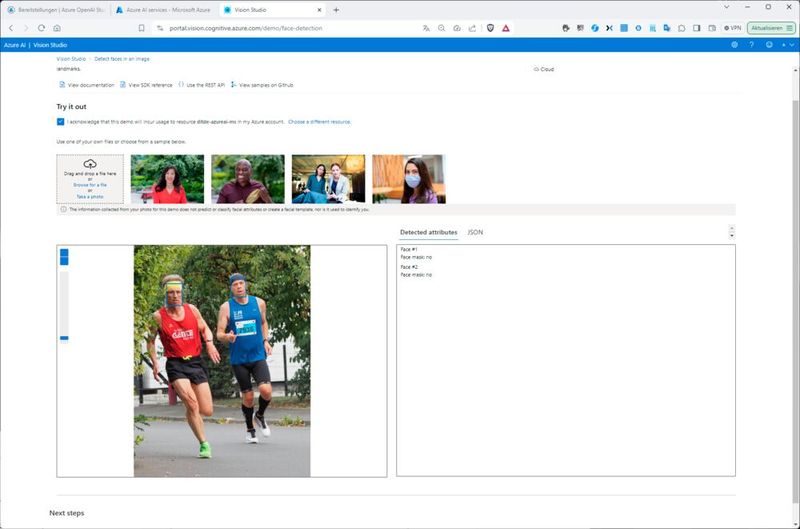Open the Brave Rewards triangle icon
The image size is (800, 529).
(x=506, y=28)
